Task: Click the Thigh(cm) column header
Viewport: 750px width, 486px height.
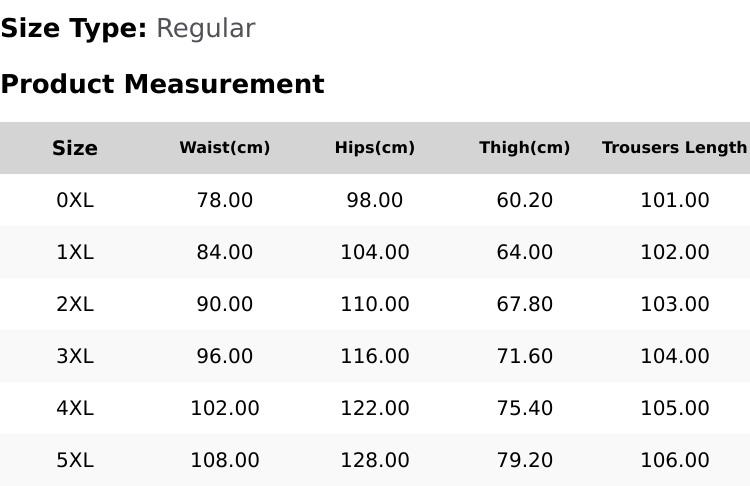Action: coord(524,147)
